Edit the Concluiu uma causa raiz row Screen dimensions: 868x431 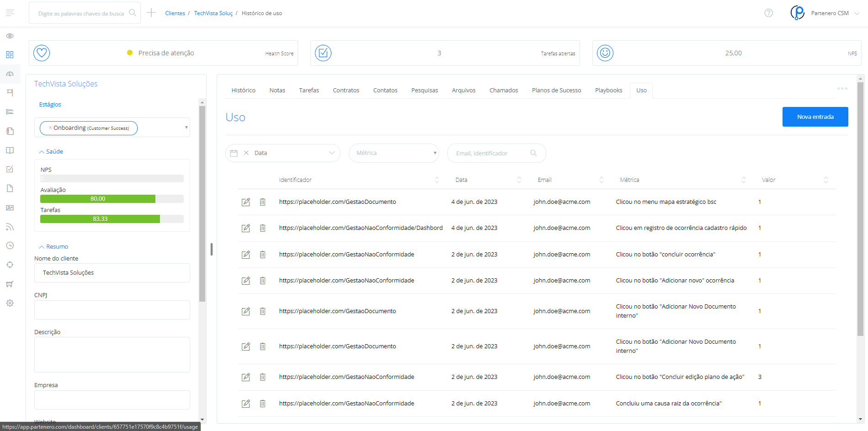(x=246, y=404)
